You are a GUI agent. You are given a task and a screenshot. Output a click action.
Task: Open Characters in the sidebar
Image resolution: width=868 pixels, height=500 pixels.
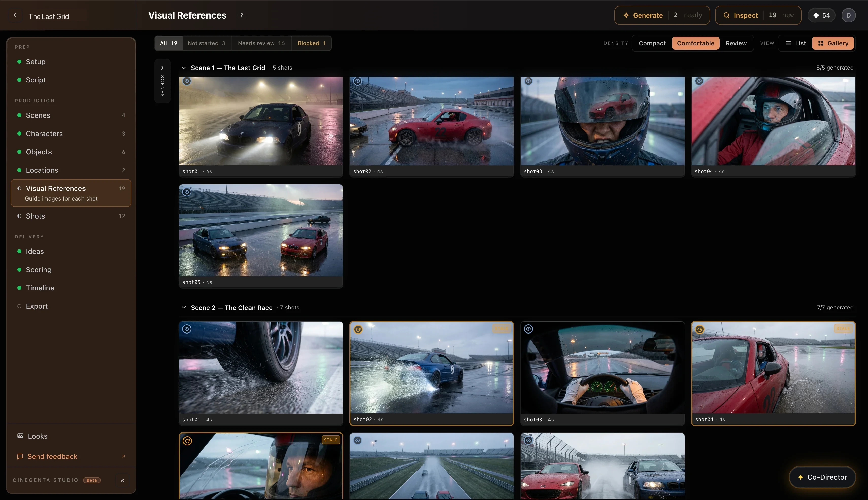[71, 134]
